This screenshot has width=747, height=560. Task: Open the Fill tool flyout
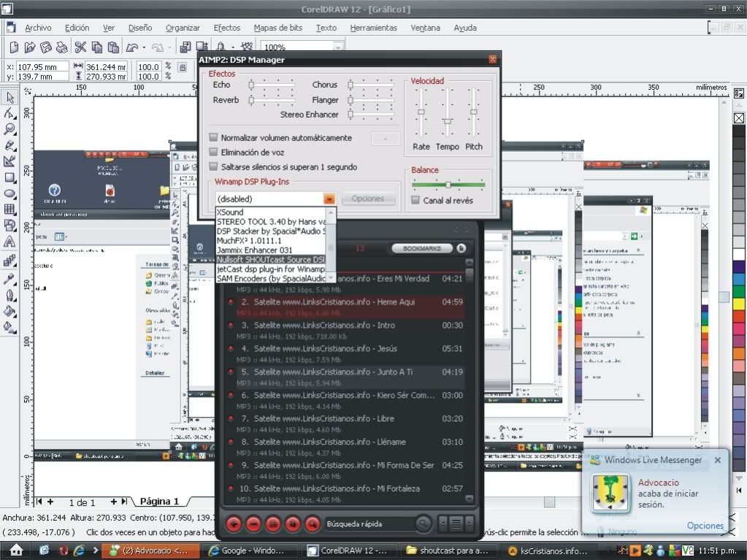[9, 312]
